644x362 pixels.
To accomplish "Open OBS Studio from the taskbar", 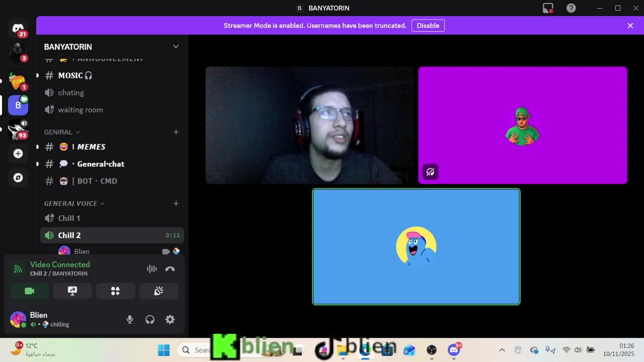I will click(432, 350).
